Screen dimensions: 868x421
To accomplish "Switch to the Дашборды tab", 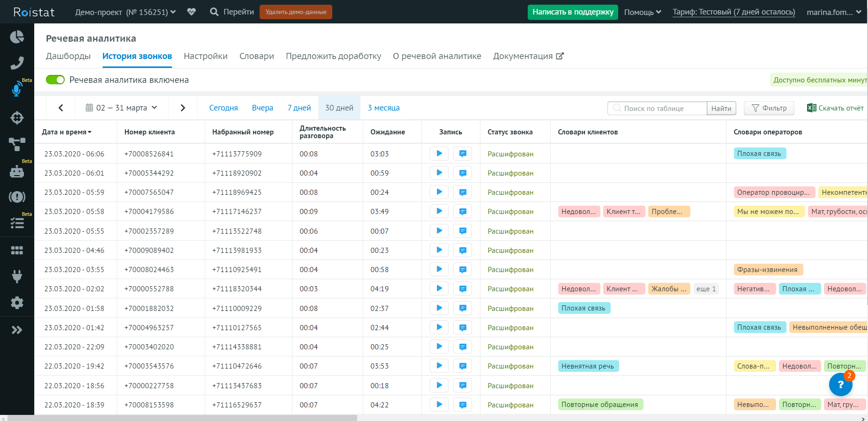I will pyautogui.click(x=68, y=56).
